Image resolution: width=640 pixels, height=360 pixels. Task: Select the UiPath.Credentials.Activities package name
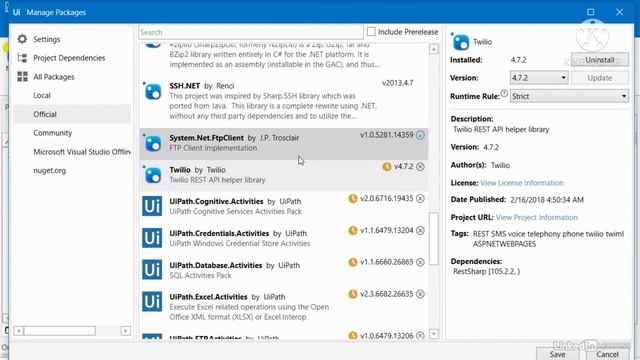point(219,233)
